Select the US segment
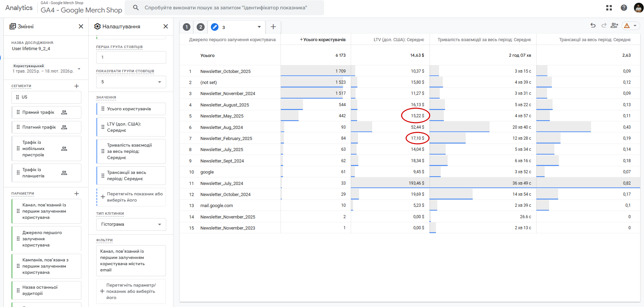The image size is (644, 307). [46, 97]
